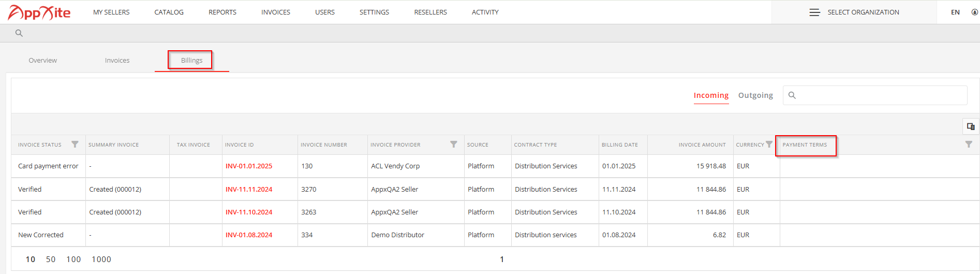Open invoice INV-01.08.2024
Image resolution: width=980 pixels, height=274 pixels.
[x=249, y=235]
